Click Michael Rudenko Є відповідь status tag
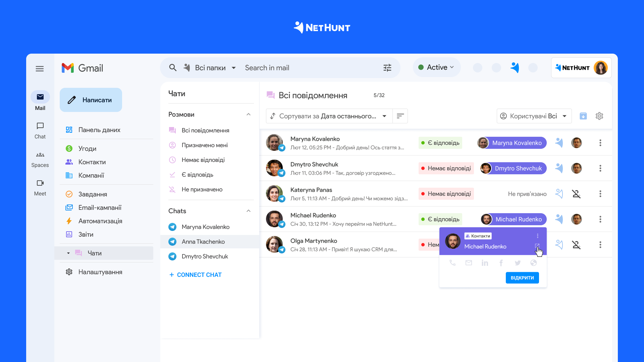Screen dimensions: 644x362 [x=440, y=219]
